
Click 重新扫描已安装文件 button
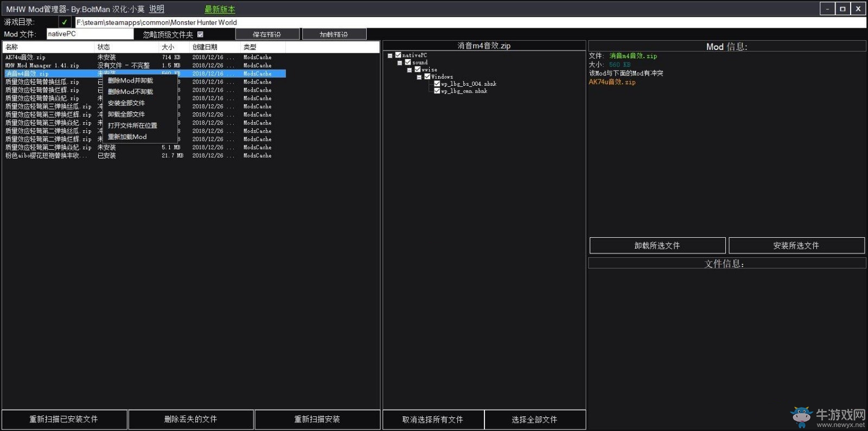pyautogui.click(x=64, y=420)
